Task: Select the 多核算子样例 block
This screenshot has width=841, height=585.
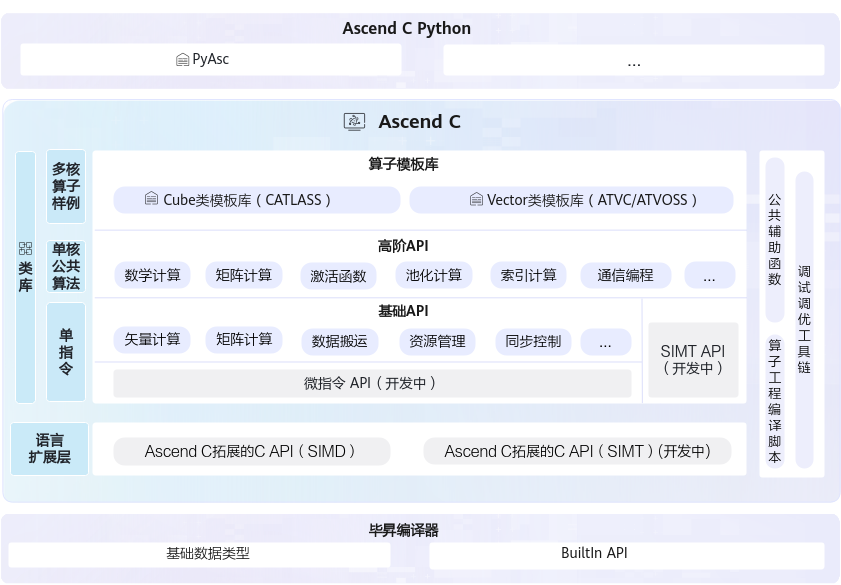Action: 66,186
